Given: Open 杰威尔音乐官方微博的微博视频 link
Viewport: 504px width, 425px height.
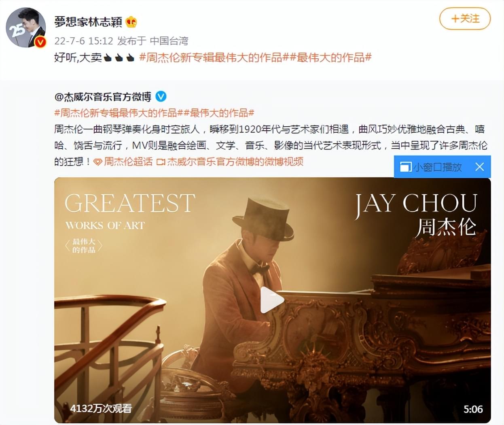Looking at the screenshot, I should pyautogui.click(x=235, y=162).
